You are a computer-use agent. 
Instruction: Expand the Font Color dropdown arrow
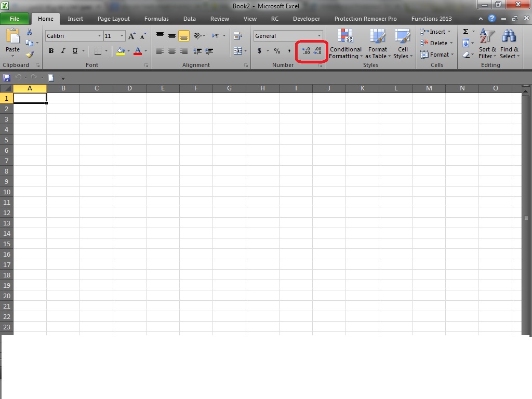tap(146, 51)
